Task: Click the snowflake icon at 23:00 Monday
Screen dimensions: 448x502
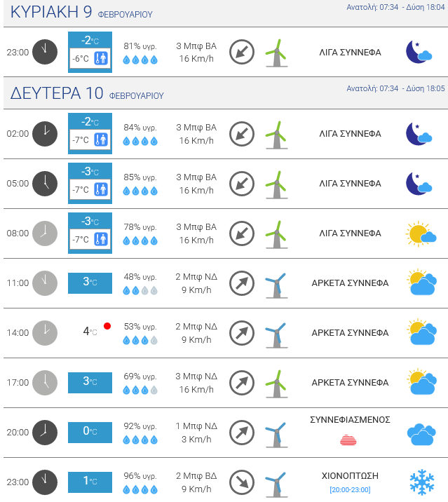Action: coord(422,482)
